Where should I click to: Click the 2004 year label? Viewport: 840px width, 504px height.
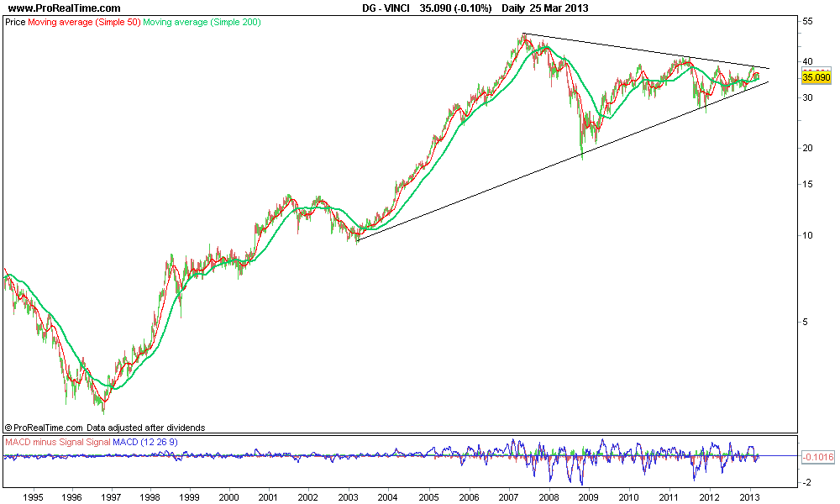pos(388,496)
